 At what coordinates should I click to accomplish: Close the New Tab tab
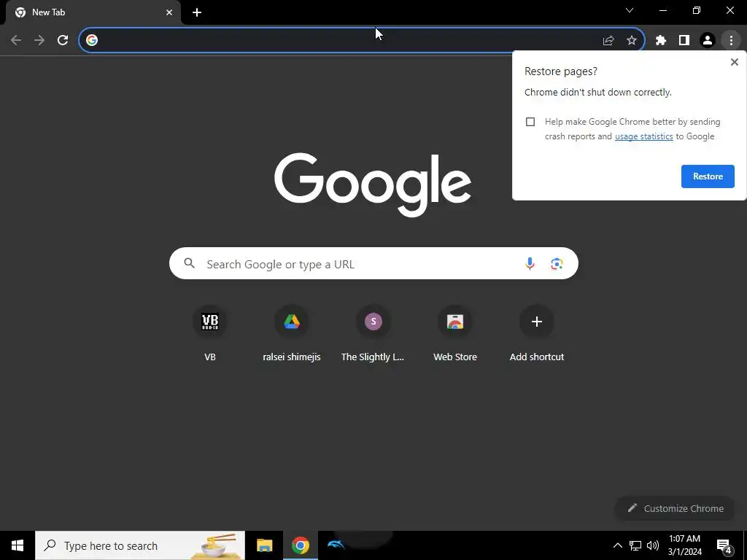(x=169, y=12)
